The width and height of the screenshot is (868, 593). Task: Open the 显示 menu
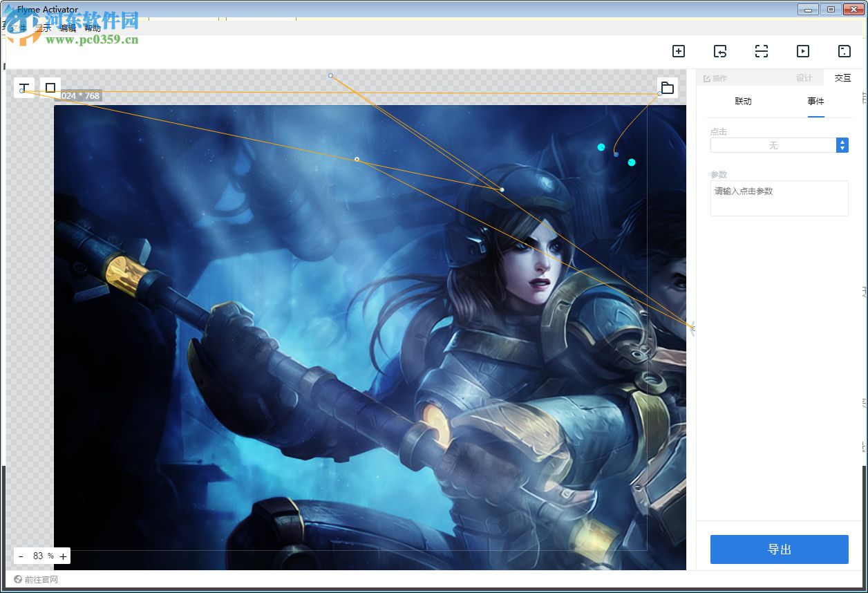[x=43, y=28]
